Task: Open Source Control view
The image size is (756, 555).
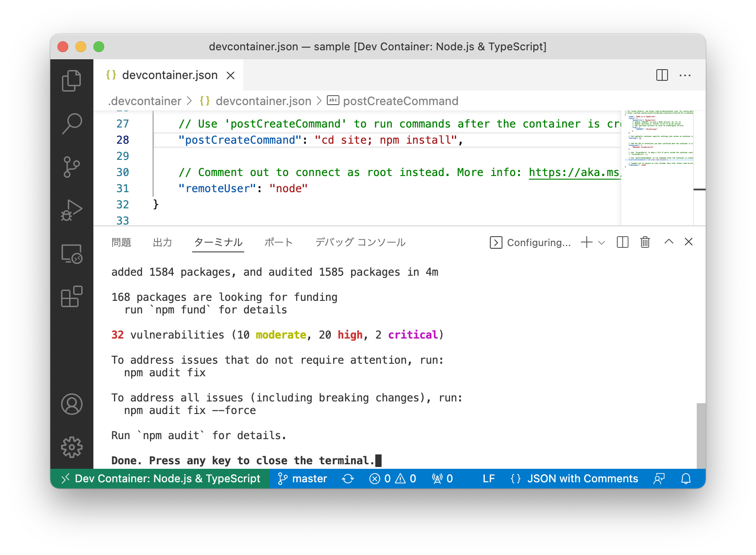Action: click(72, 167)
